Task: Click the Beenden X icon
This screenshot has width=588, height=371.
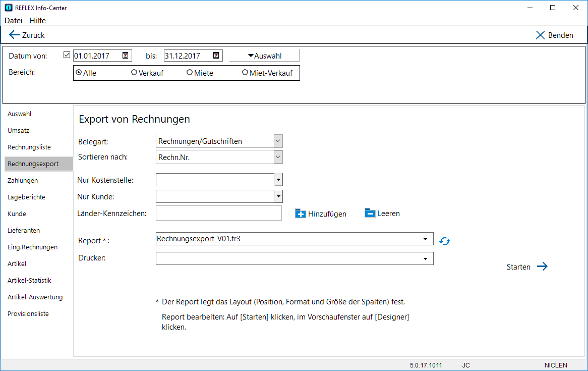Action: pos(540,35)
